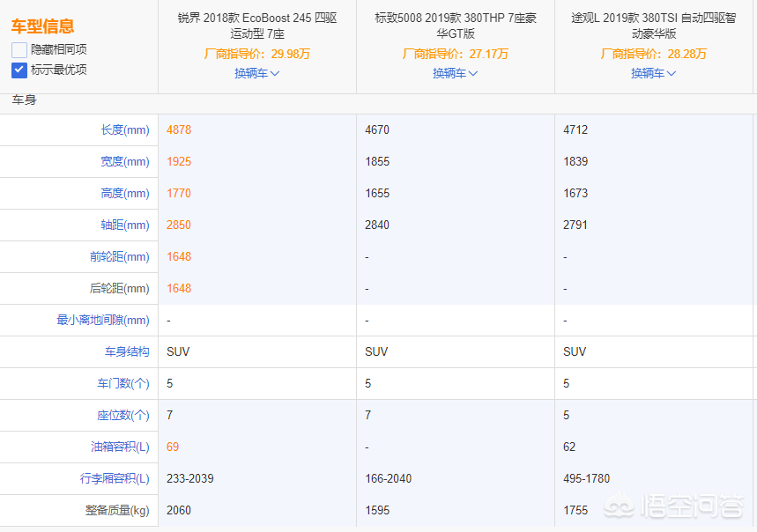Select the curb weight 1595
757x532 pixels.
[x=377, y=510]
